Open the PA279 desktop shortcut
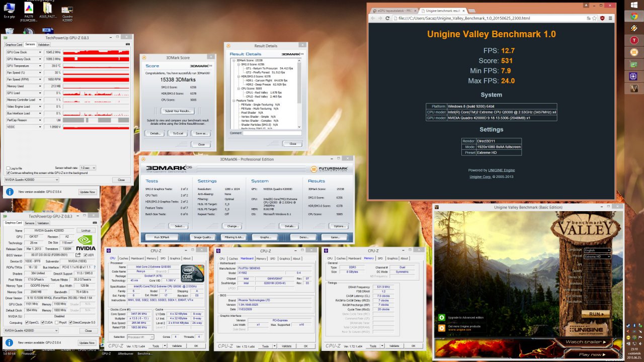This screenshot has width=644, height=362. click(x=28, y=11)
